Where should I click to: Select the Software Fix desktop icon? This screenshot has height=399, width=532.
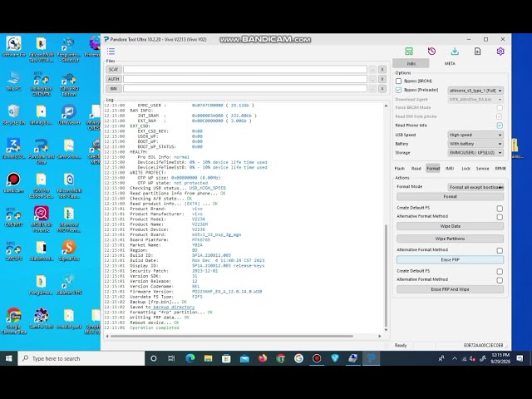(13, 47)
